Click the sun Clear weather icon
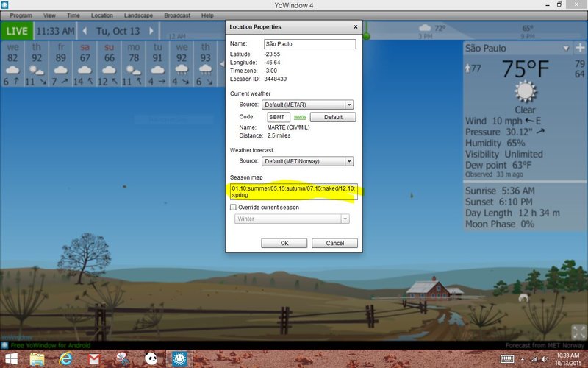 point(526,91)
